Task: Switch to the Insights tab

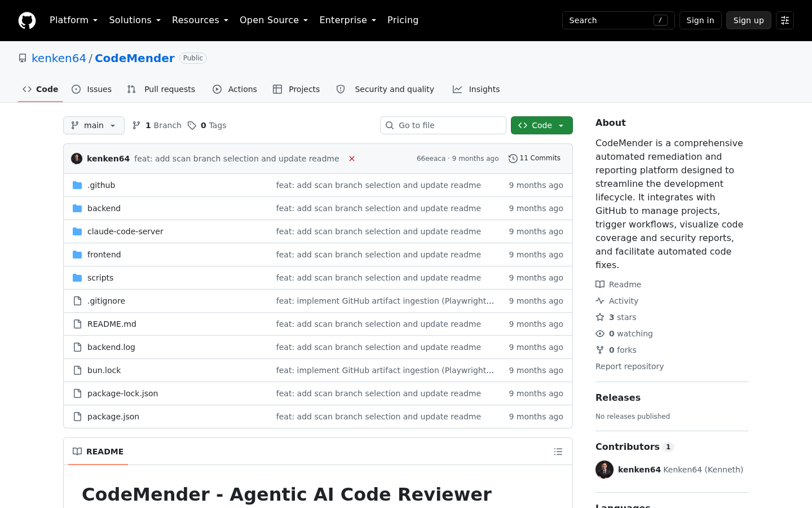Action: click(x=476, y=89)
